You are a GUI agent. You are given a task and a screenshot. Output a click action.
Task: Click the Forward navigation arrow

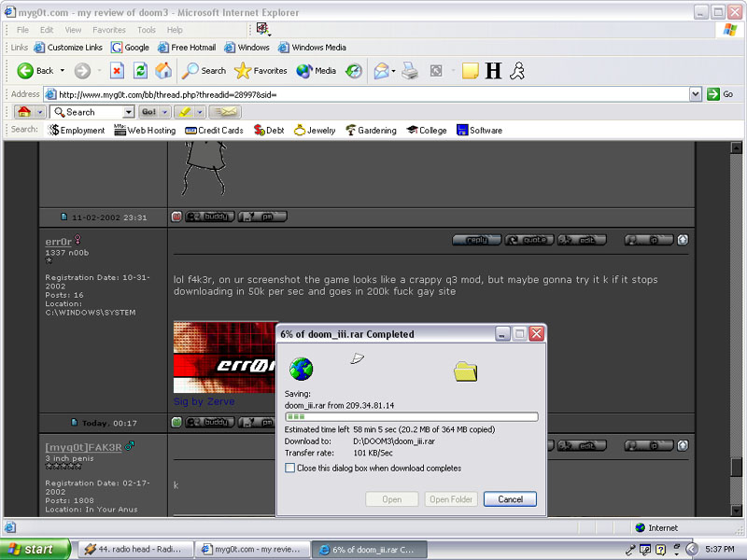(82, 71)
